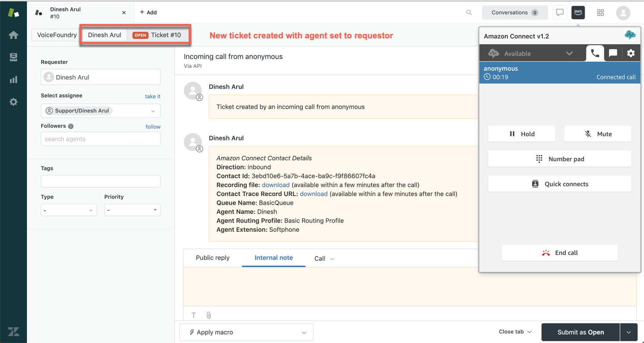This screenshot has width=644, height=343.
Task: Open the Views icon in sidebar
Action: (x=13, y=57)
